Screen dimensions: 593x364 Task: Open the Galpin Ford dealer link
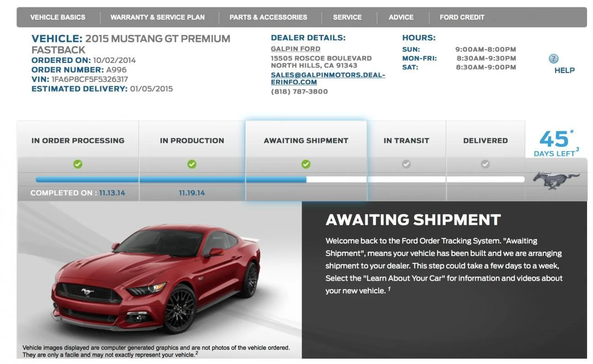(x=296, y=49)
